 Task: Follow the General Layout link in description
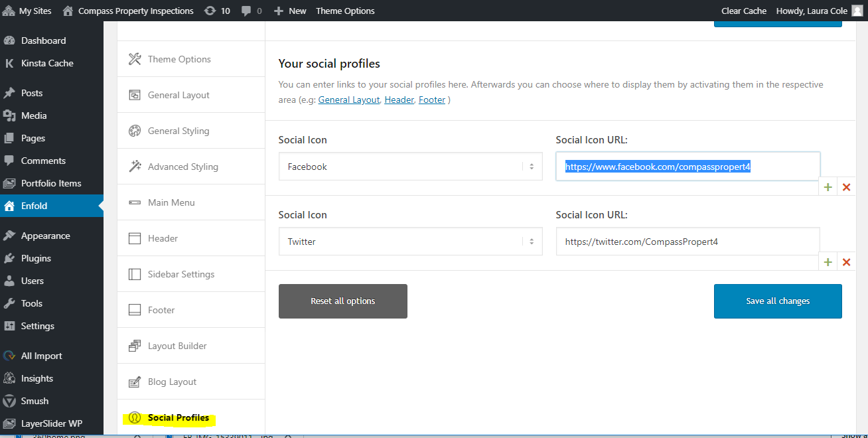(x=349, y=100)
